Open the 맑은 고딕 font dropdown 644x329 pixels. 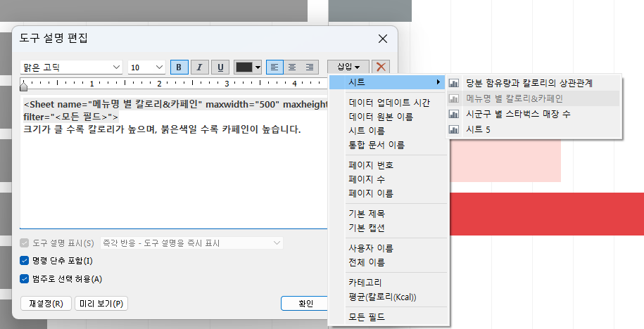pyautogui.click(x=71, y=67)
